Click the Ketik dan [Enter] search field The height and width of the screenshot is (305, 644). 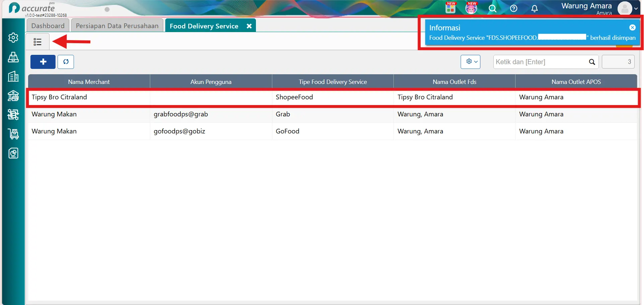click(x=541, y=62)
